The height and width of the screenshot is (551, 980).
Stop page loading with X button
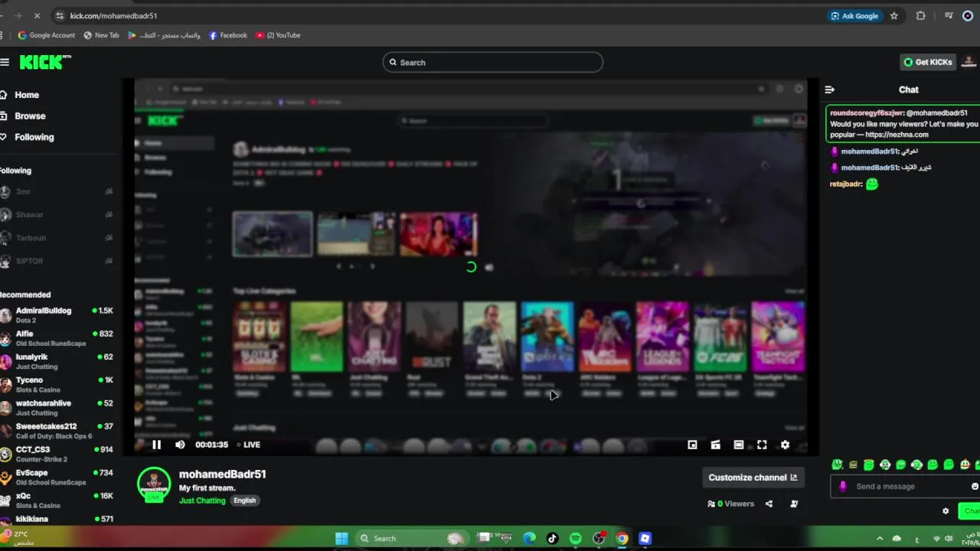[x=38, y=15]
